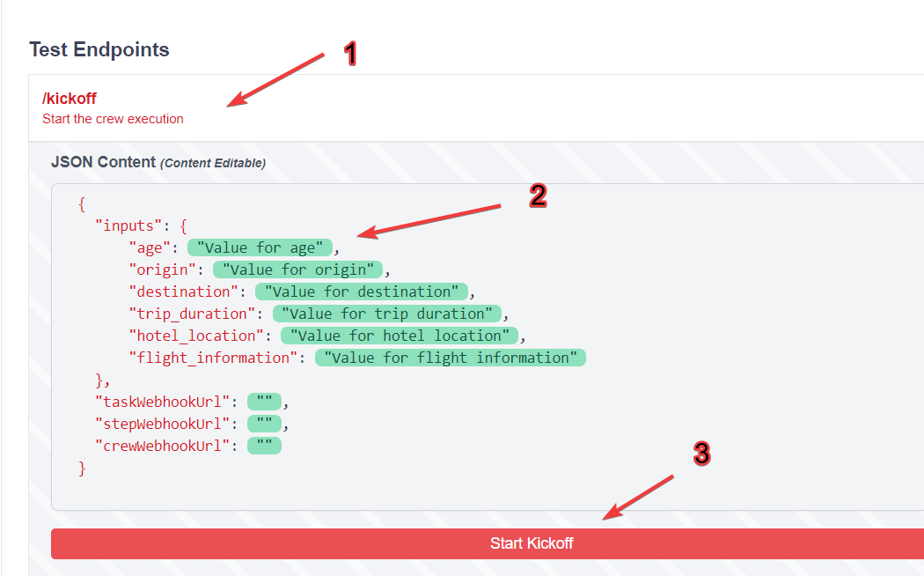Edit the "Value for origin" placeholder
924x576 pixels.
click(x=298, y=270)
